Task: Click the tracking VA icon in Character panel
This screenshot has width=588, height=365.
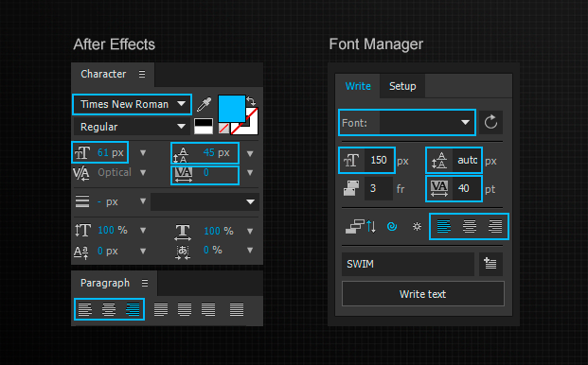Action: pyautogui.click(x=184, y=174)
